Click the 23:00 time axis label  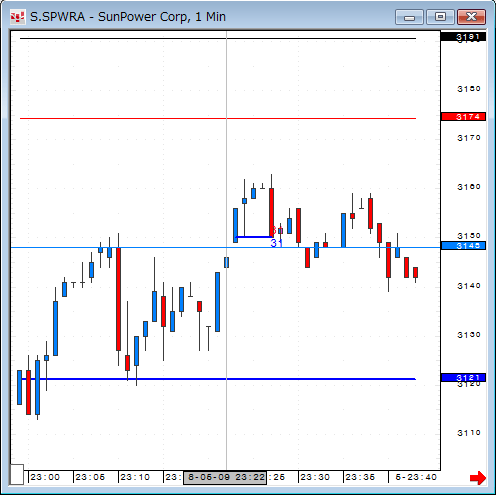point(45,477)
